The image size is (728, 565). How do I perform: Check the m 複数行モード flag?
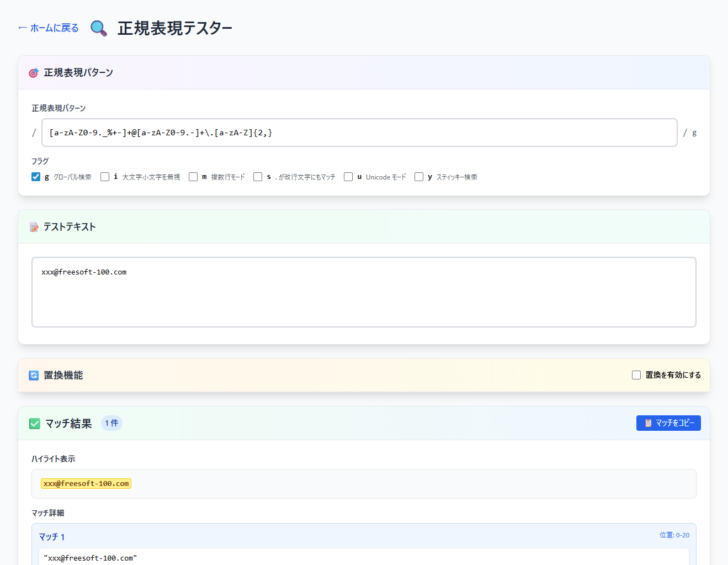(x=193, y=177)
